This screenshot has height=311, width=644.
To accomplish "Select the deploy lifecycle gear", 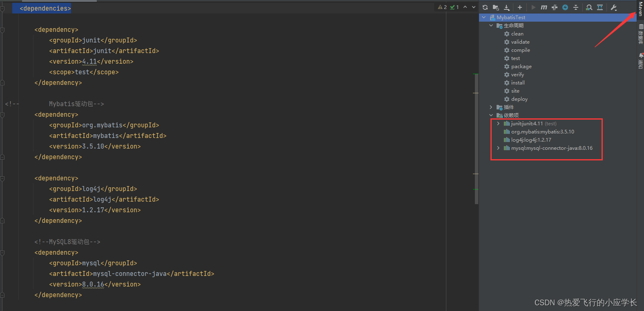I will tap(507, 99).
